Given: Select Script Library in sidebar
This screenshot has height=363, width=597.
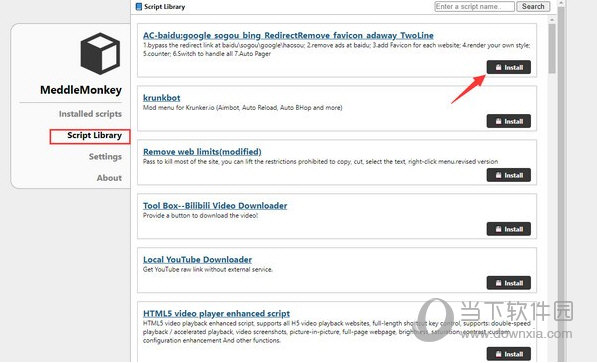Looking at the screenshot, I should (94, 136).
